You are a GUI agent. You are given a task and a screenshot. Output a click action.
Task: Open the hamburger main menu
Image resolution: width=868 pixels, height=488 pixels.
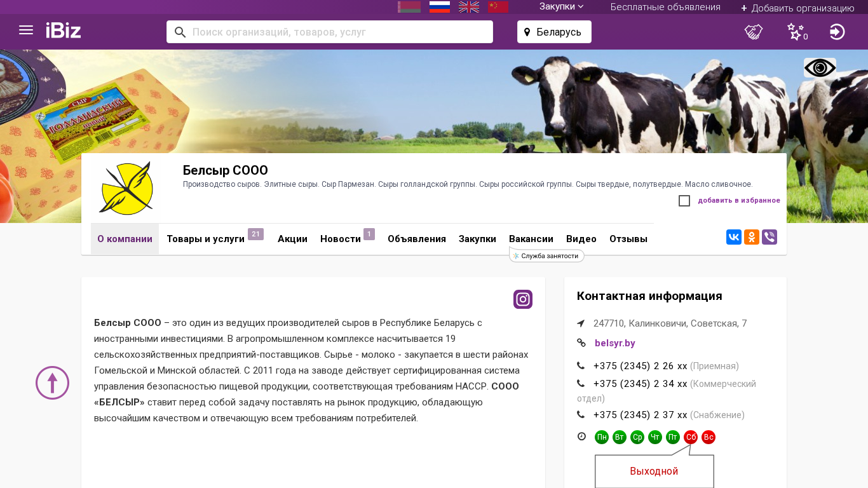26,30
